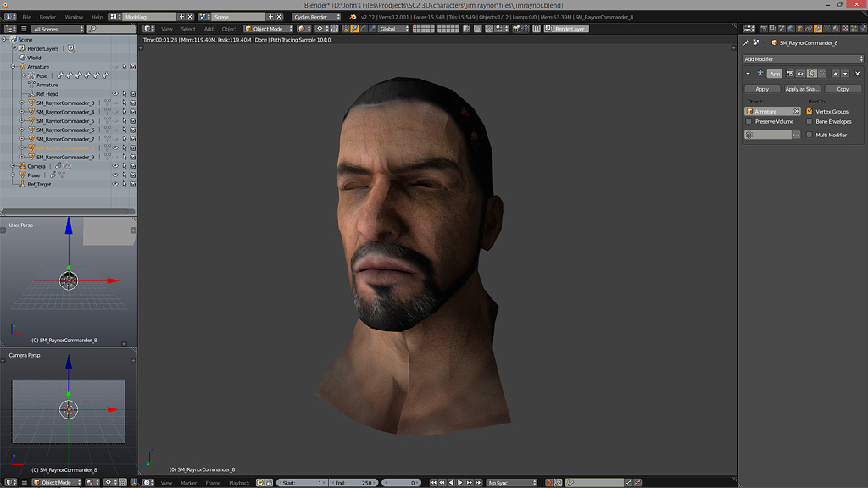
Task: Open the Object Mode dropdown in 3D view
Action: [269, 29]
